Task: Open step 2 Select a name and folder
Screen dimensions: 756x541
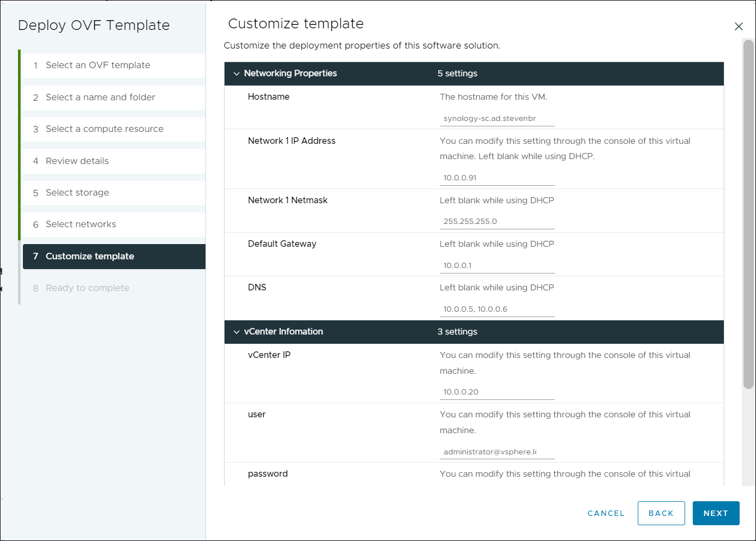Action: (100, 98)
